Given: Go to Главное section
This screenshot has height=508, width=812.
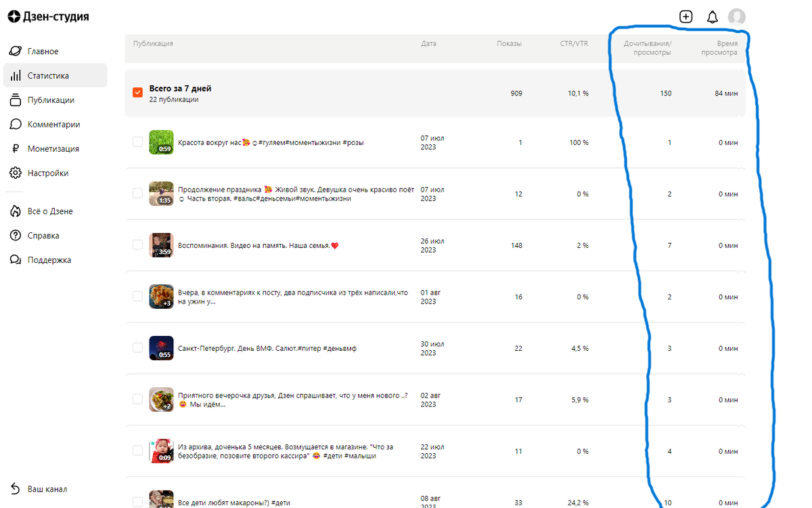Looking at the screenshot, I should (43, 51).
